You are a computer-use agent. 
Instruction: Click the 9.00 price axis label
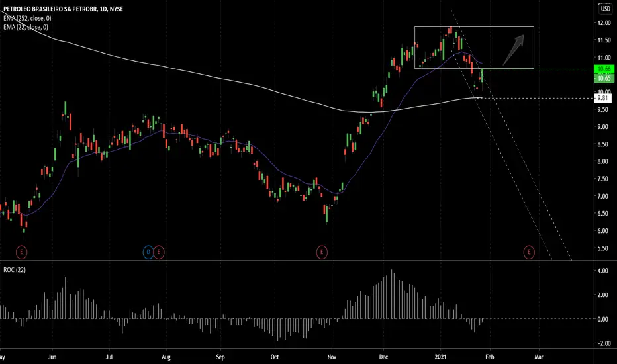click(604, 126)
